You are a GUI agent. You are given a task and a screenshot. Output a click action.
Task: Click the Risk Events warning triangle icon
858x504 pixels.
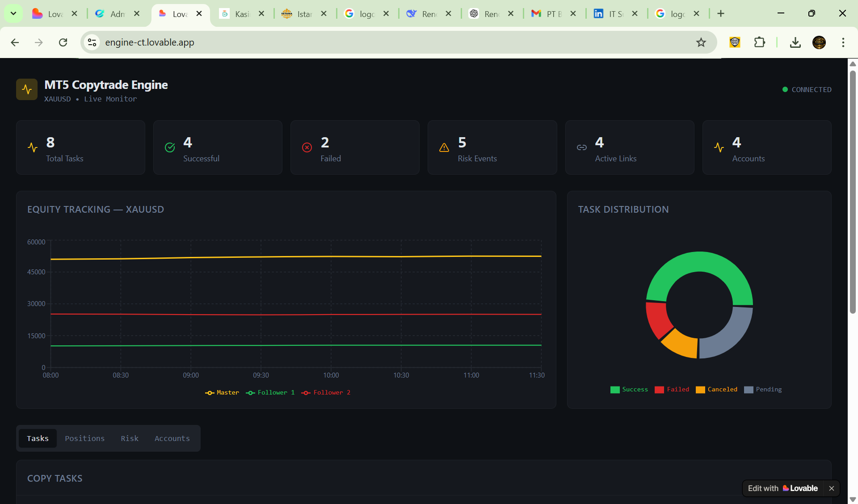pyautogui.click(x=444, y=147)
